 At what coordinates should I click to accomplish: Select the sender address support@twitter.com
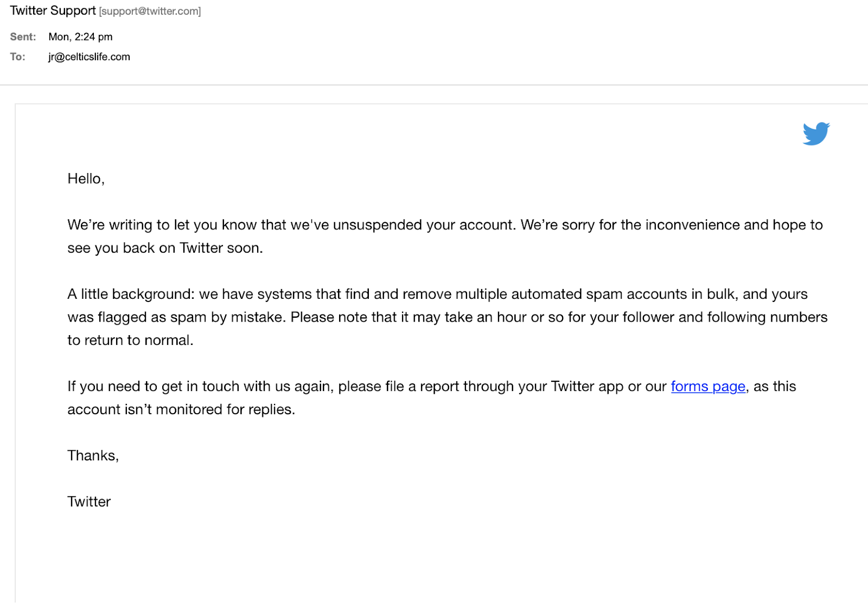click(150, 11)
